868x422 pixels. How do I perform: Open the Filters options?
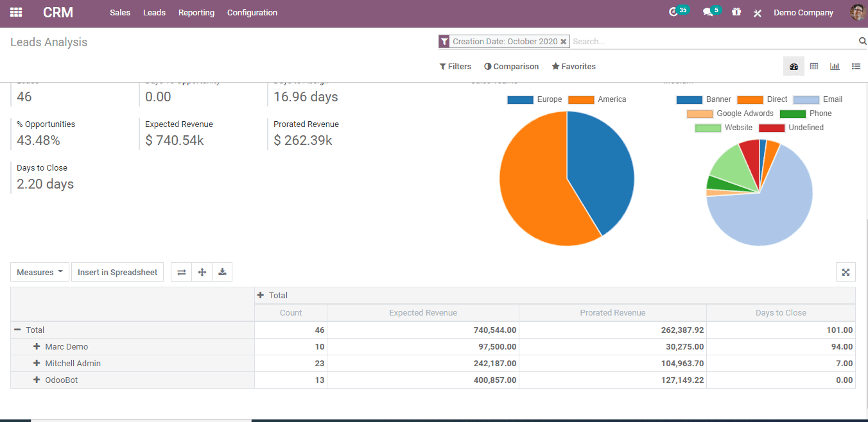[x=455, y=66]
